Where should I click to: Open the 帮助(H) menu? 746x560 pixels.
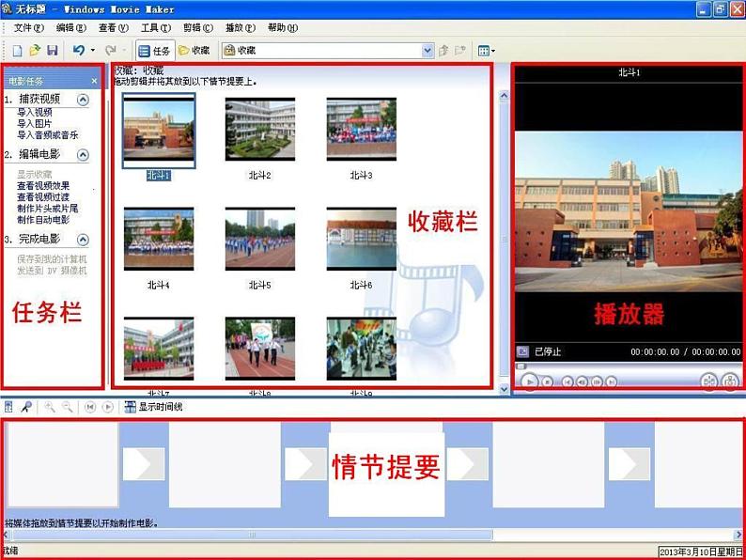283,28
